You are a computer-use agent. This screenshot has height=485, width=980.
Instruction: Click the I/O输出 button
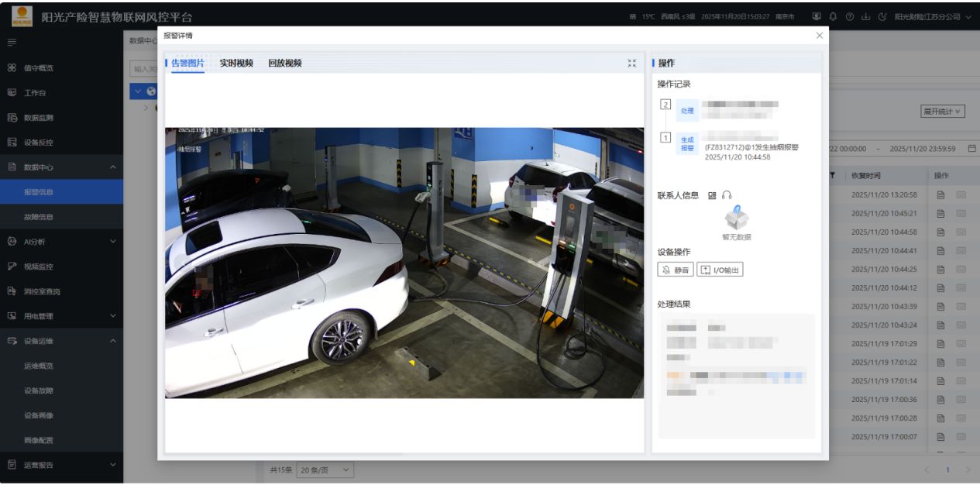click(720, 270)
